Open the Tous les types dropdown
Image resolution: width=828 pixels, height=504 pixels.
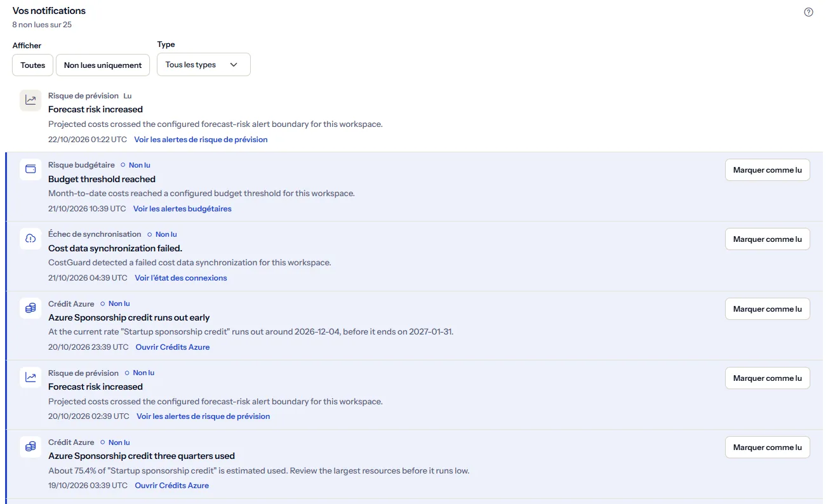[x=204, y=65]
